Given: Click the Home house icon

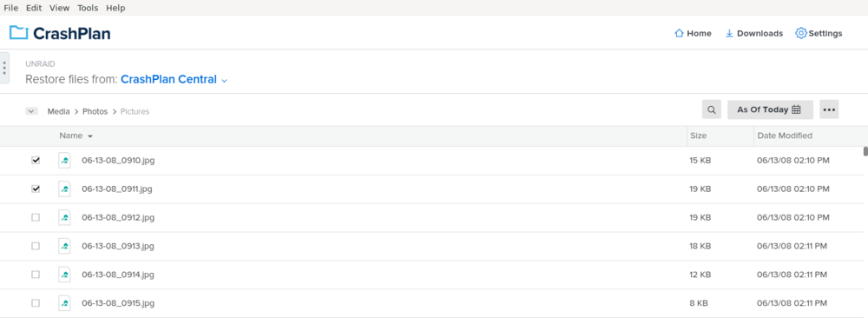Looking at the screenshot, I should click(680, 33).
